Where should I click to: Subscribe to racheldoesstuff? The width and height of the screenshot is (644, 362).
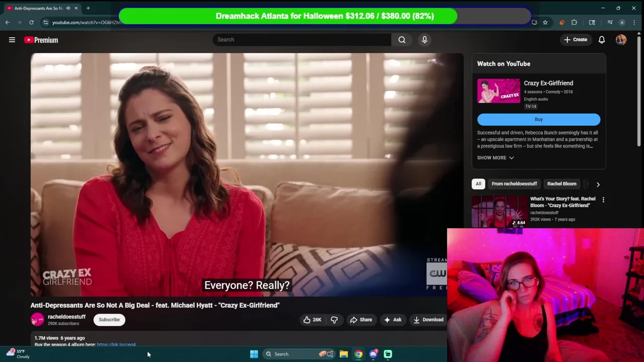109,320
